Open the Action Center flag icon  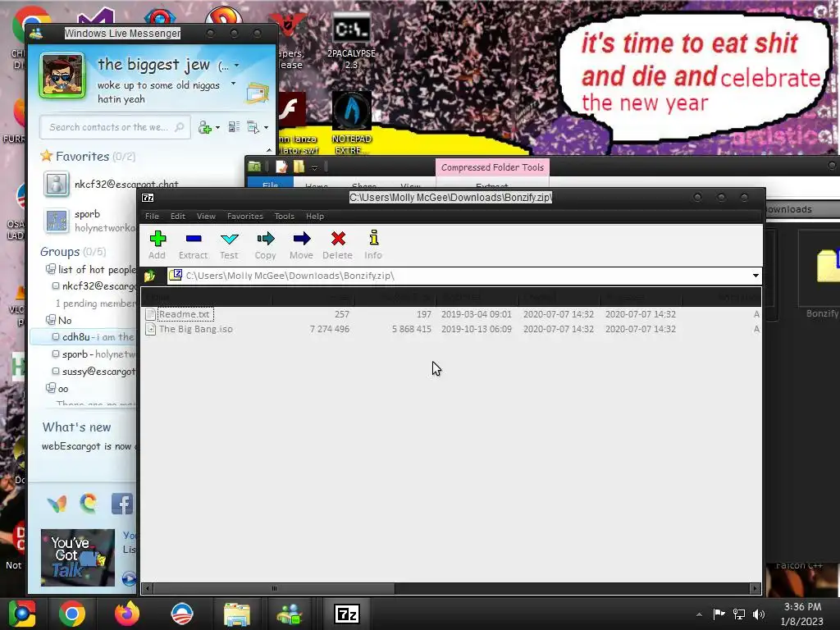(719, 614)
